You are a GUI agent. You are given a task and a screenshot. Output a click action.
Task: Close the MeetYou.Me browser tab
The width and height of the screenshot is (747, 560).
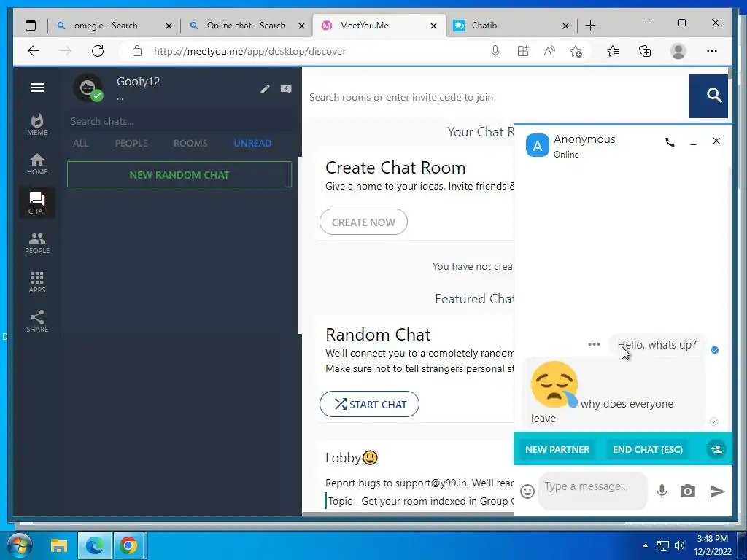point(433,26)
